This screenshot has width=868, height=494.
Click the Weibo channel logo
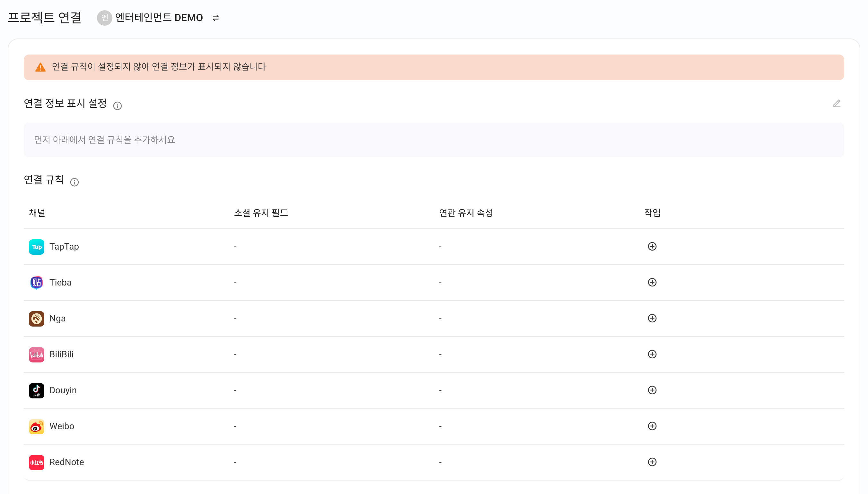click(x=37, y=427)
